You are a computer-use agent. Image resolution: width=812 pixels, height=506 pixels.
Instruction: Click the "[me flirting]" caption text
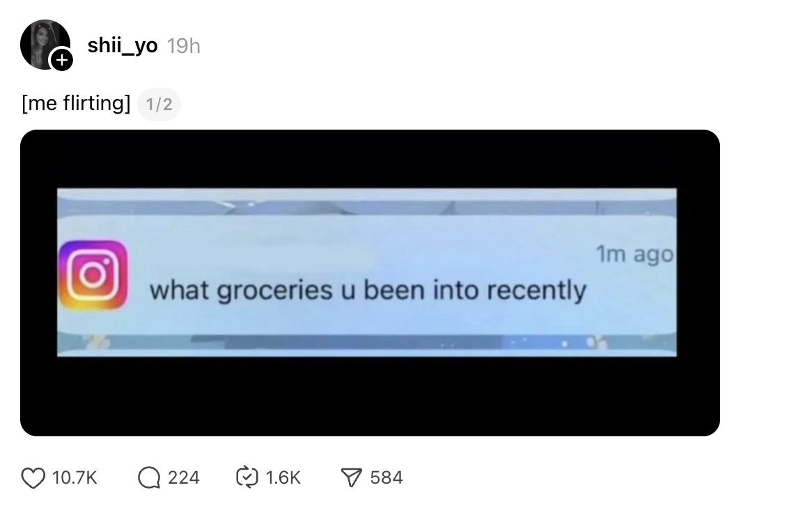[x=76, y=103]
